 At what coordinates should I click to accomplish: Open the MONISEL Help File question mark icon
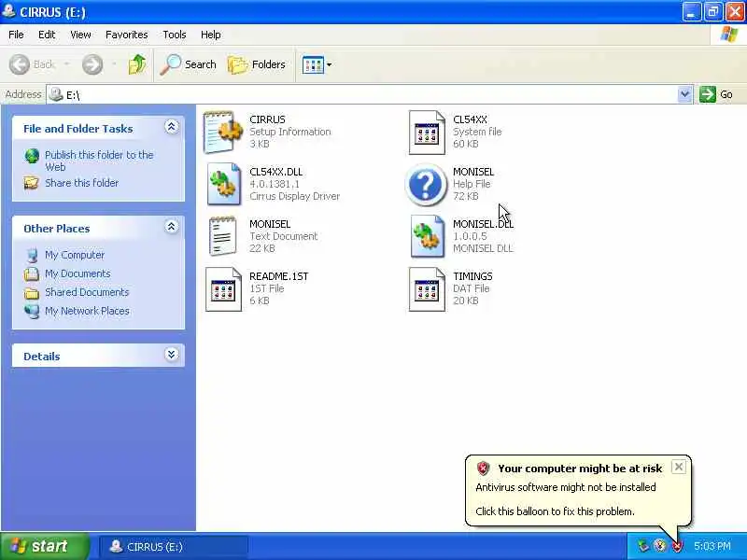426,184
